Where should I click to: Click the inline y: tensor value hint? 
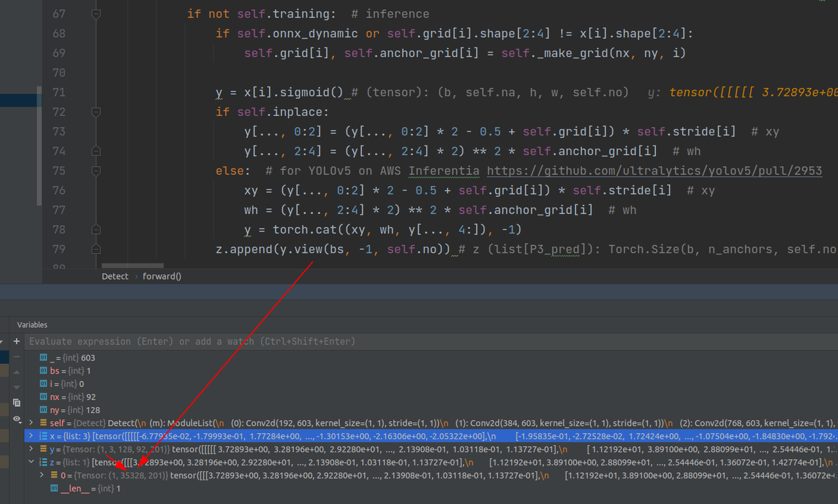coord(742,92)
